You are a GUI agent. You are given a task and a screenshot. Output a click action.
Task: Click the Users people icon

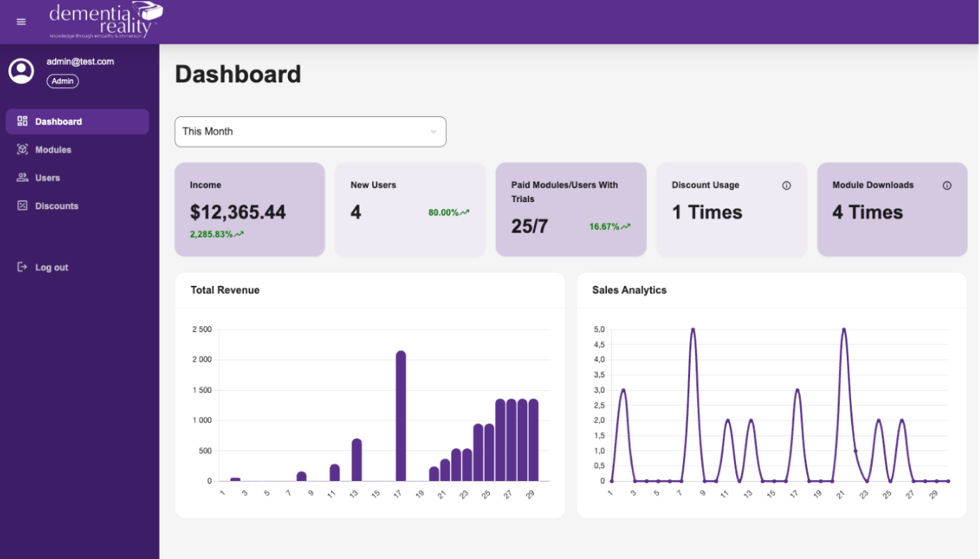click(x=22, y=178)
